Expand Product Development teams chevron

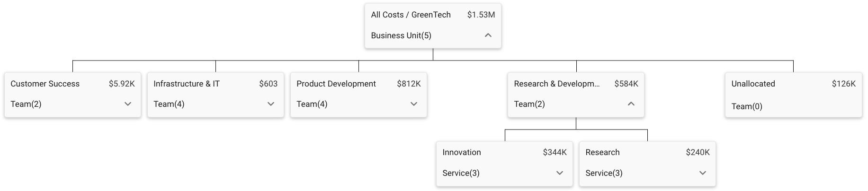413,104
